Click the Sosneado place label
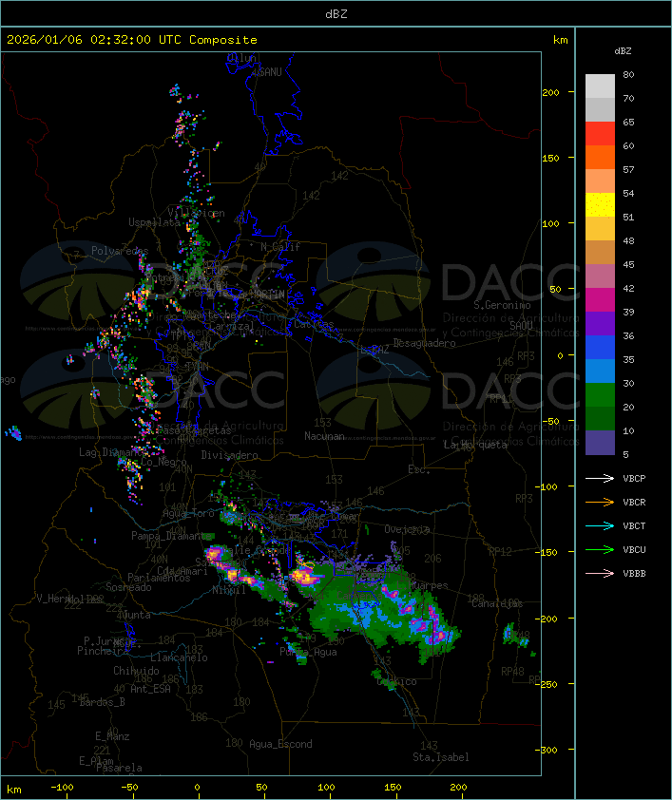 coord(128,587)
